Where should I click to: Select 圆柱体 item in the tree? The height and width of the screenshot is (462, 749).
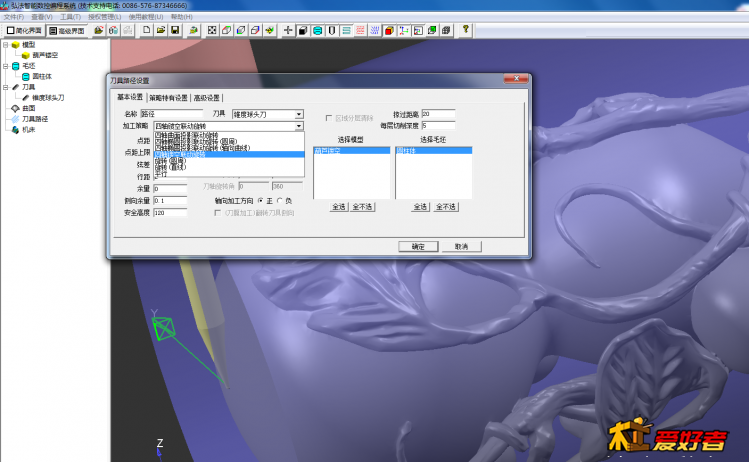[42, 76]
